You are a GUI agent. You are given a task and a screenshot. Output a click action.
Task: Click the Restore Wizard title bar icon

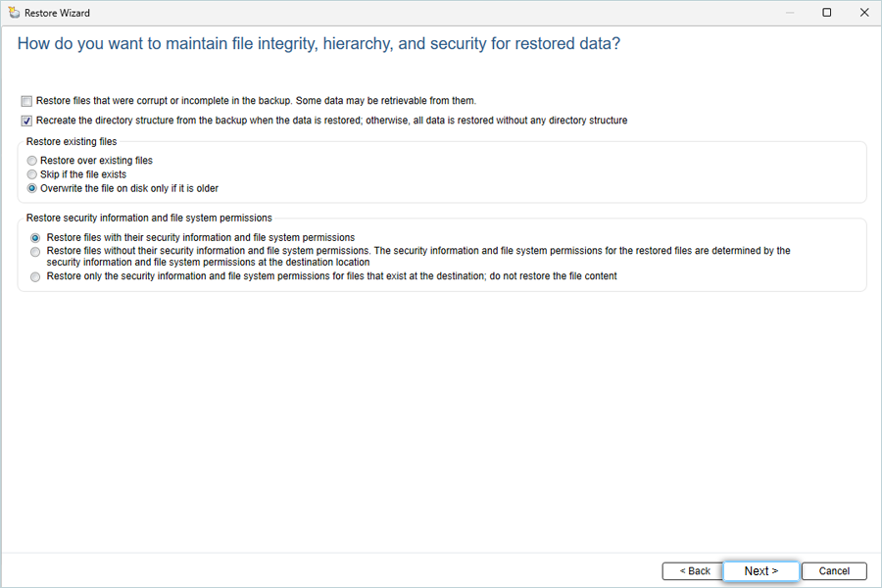click(14, 13)
